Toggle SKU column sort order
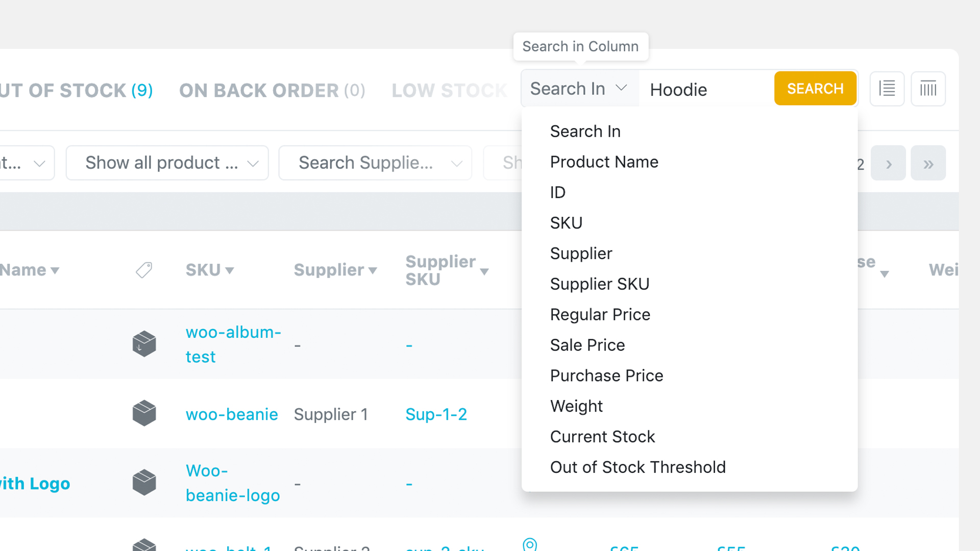This screenshot has height=551, width=980. tap(209, 269)
